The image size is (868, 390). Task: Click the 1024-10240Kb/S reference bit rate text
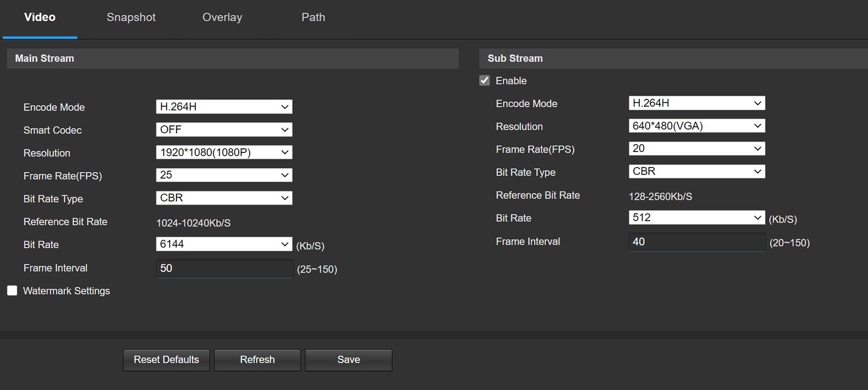coord(193,223)
